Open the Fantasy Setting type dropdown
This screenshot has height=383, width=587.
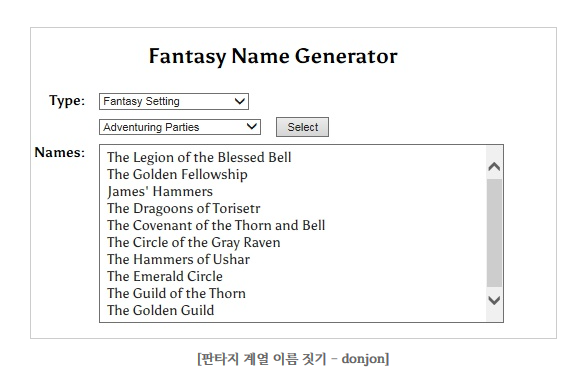pos(174,101)
